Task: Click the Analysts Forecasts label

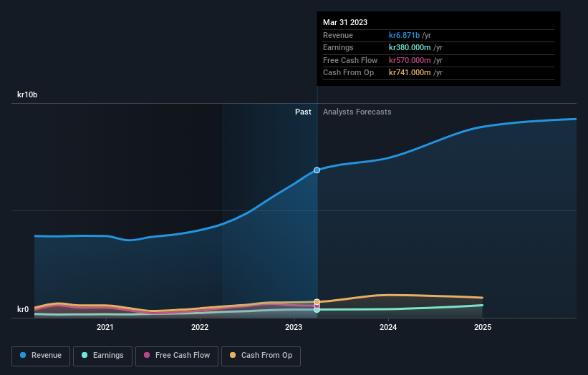Action: (x=357, y=112)
